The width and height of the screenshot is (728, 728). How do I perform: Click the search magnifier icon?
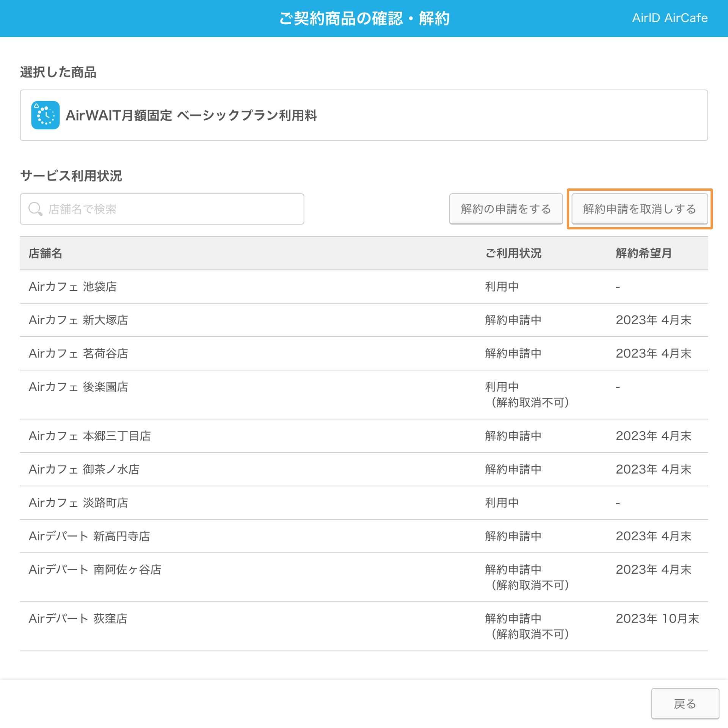(35, 209)
